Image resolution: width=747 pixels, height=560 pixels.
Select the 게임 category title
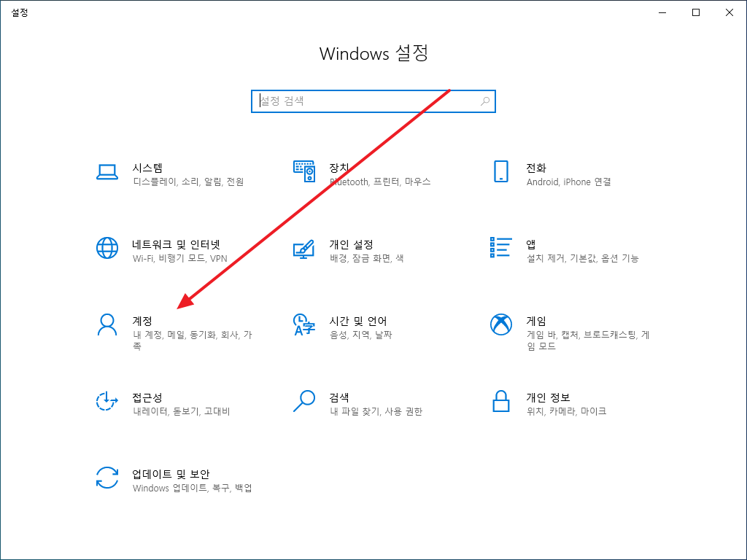coord(536,321)
